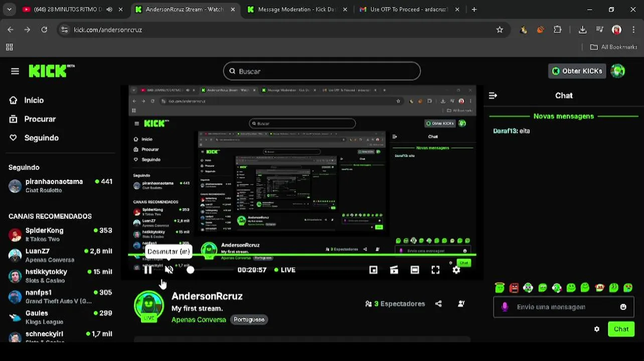Click Daraf13 username in chat

[505, 131]
